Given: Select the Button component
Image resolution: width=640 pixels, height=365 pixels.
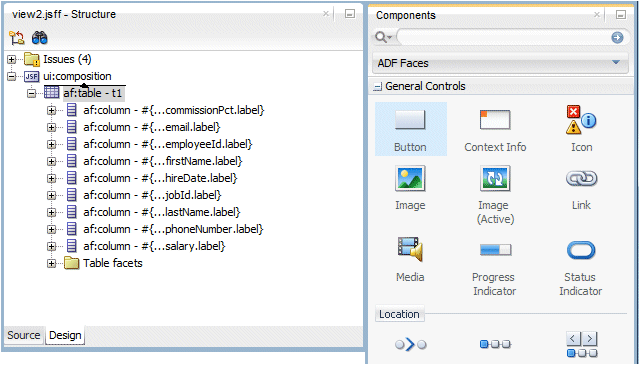Looking at the screenshot, I should pyautogui.click(x=410, y=129).
